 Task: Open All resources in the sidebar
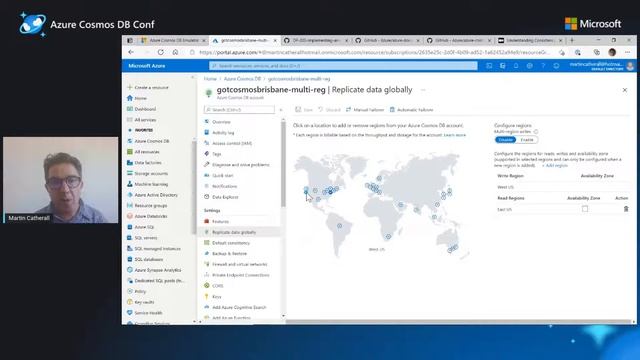[x=143, y=152]
